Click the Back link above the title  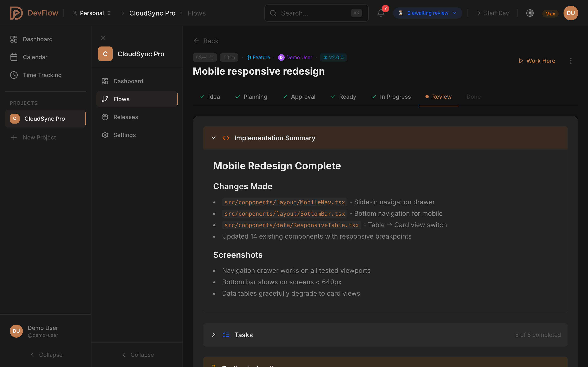click(x=206, y=41)
